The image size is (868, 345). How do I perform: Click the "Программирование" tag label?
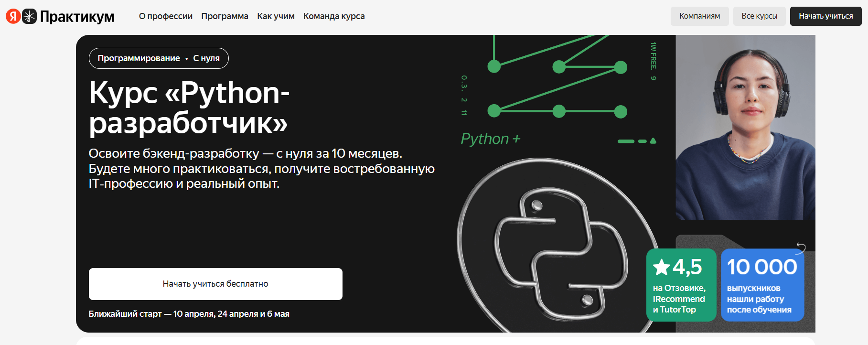(x=139, y=58)
